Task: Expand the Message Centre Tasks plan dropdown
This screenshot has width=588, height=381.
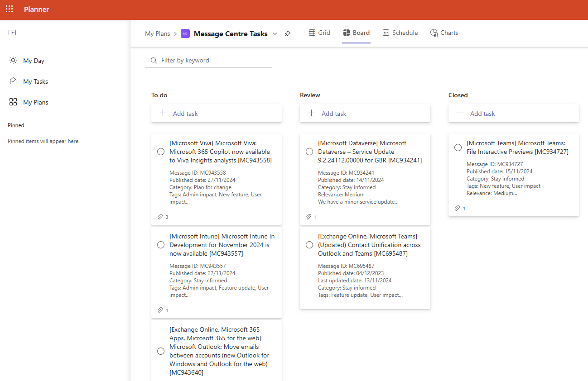Action: [x=275, y=33]
